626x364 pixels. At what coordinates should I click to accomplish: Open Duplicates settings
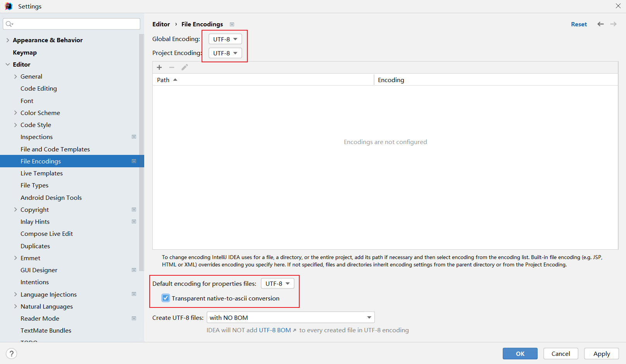35,246
